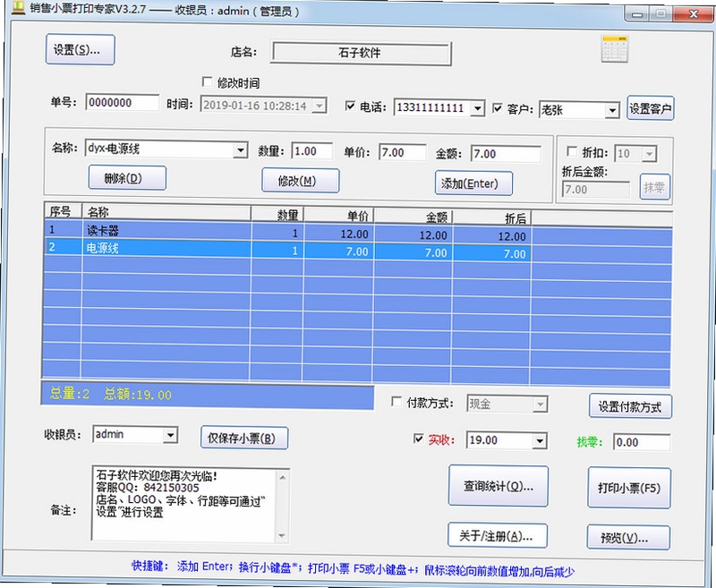The width and height of the screenshot is (716, 588).
Task: Expand the 时间 date-time dropdown
Action: [x=320, y=106]
